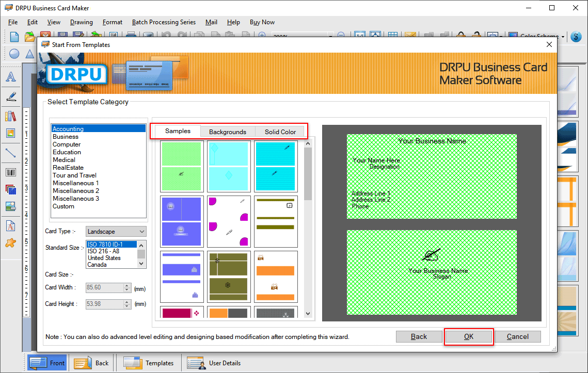
Task: Increase Card Width with up arrow
Action: tap(127, 286)
